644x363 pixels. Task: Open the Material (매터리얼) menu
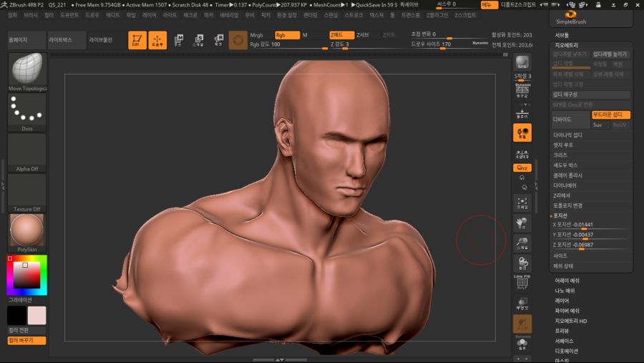[229, 15]
